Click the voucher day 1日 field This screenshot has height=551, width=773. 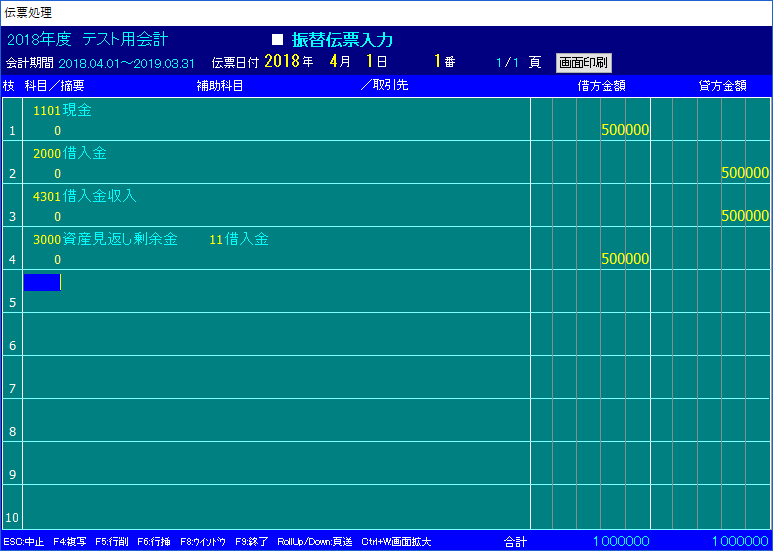(x=377, y=62)
